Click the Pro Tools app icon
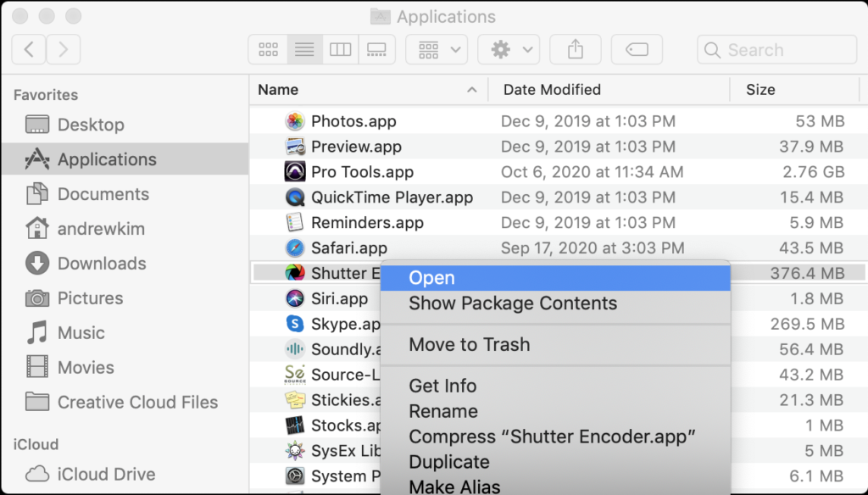This screenshot has width=868, height=495. 294,172
